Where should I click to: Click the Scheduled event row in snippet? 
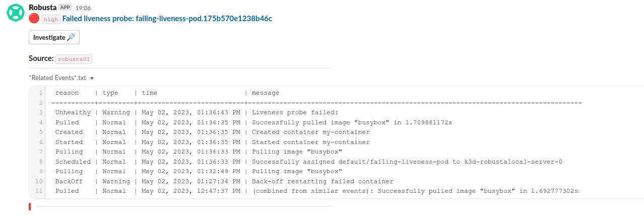(x=73, y=162)
